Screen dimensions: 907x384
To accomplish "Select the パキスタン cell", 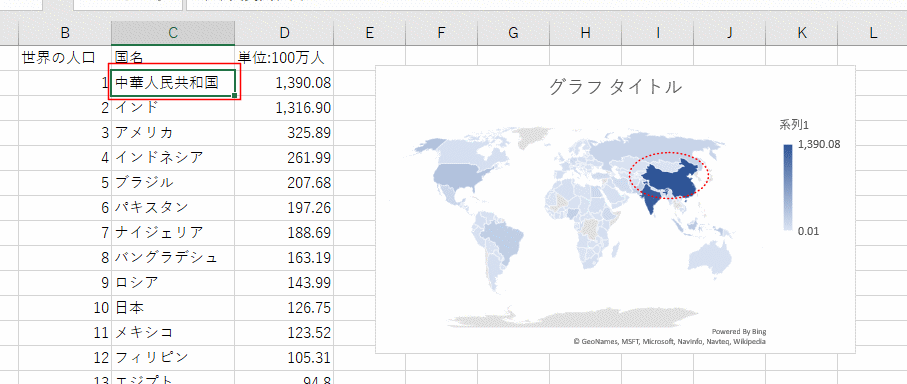I will tap(173, 208).
